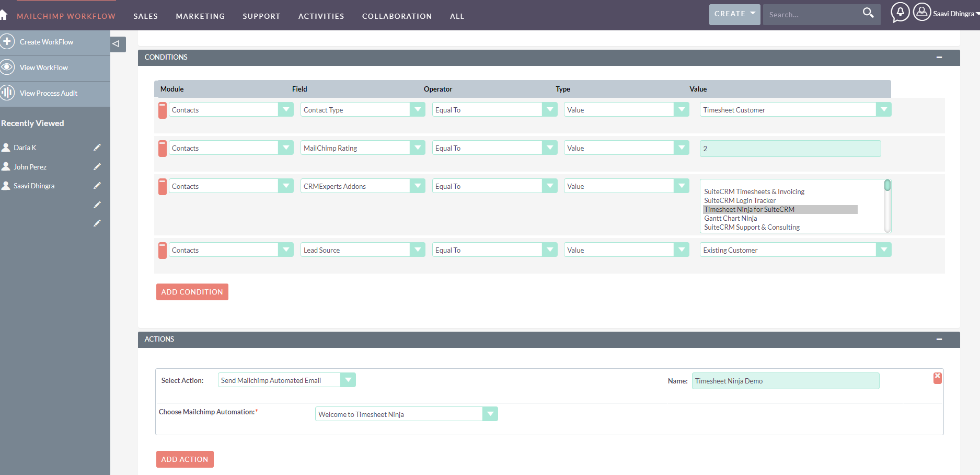The height and width of the screenshot is (475, 980).
Task: Open the CREATE dropdown button
Action: point(734,14)
